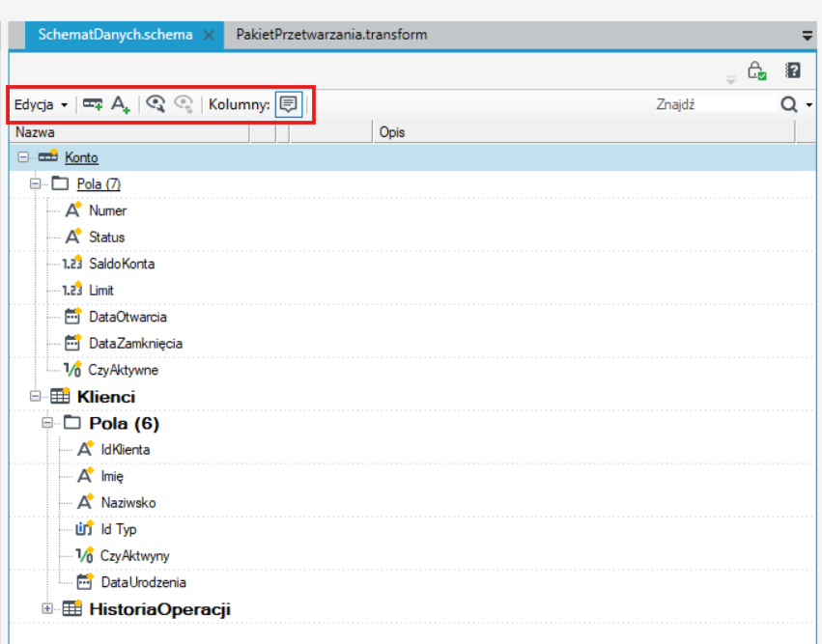Close the SchematDanych.schema tab
This screenshot has width=822, height=644.
pyautogui.click(x=209, y=35)
